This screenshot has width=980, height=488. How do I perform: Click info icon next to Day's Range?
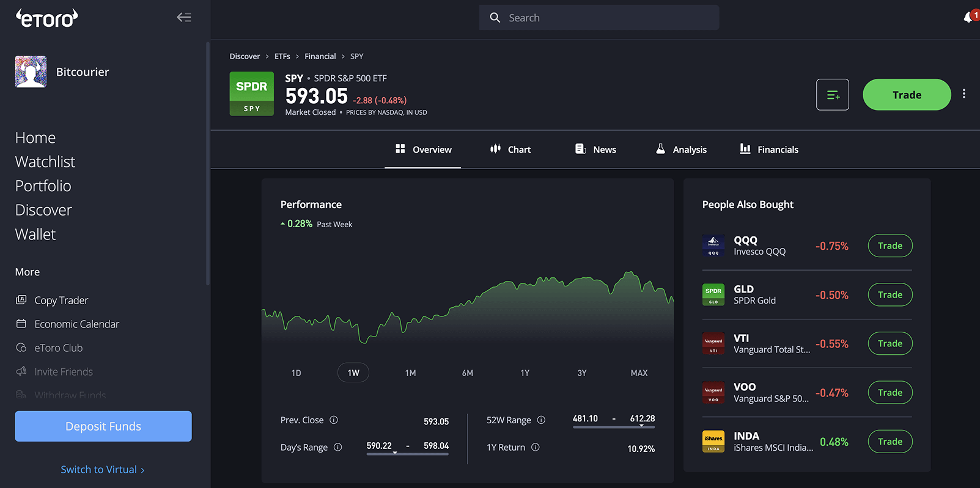click(337, 447)
